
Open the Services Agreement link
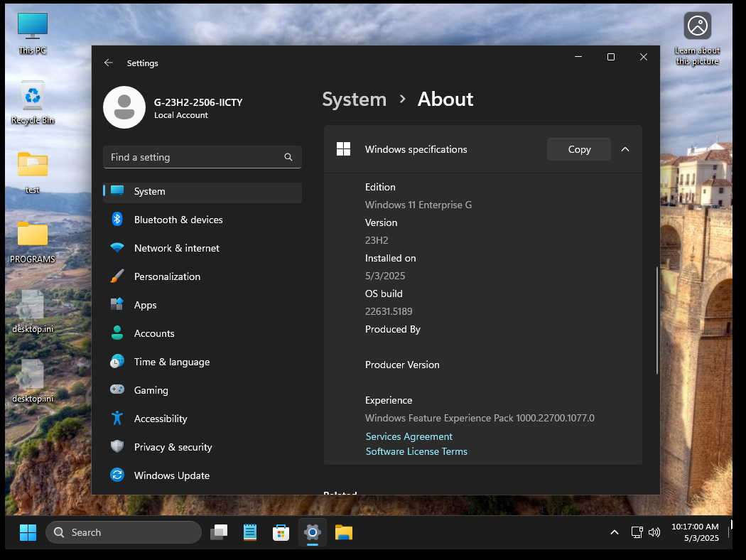(x=409, y=436)
